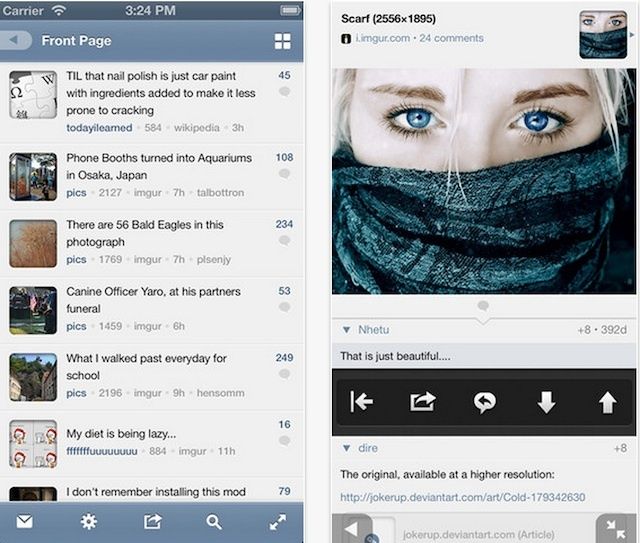640x543 pixels.
Task: Open the jokerup.deviantart.com link
Action: [462, 497]
